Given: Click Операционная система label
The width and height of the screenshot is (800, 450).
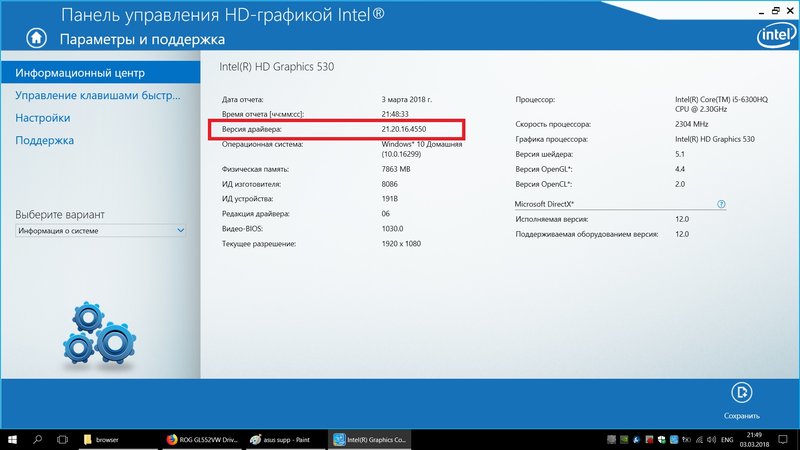Looking at the screenshot, I should coord(262,144).
